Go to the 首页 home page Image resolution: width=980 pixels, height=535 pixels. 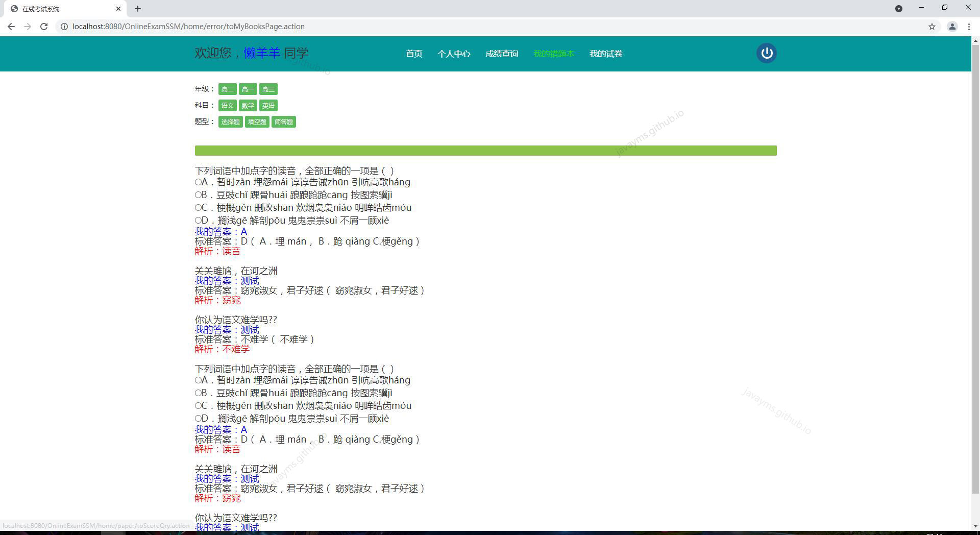pyautogui.click(x=414, y=54)
